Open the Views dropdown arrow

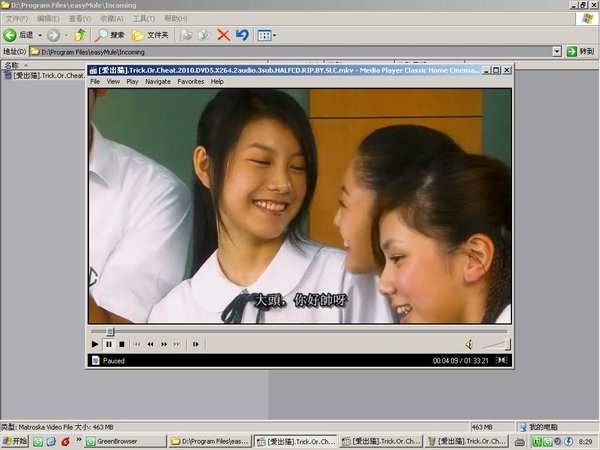point(275,36)
